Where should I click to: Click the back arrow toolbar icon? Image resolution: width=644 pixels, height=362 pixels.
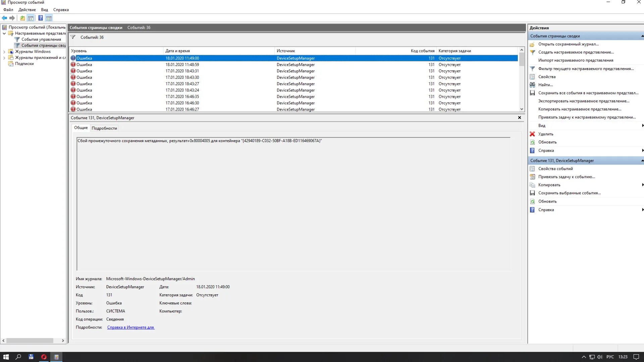[x=4, y=18]
